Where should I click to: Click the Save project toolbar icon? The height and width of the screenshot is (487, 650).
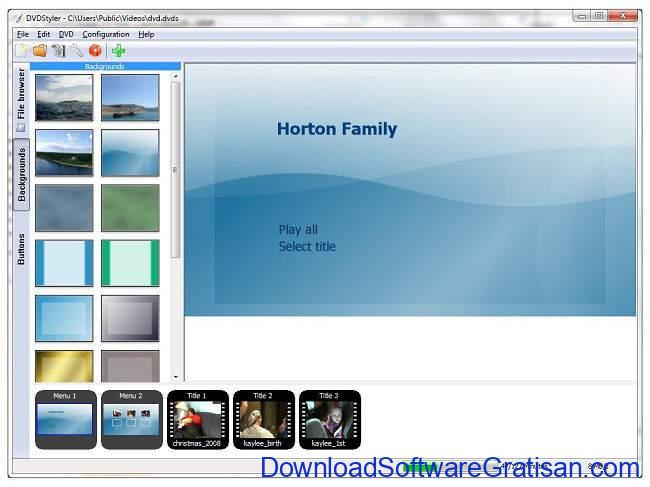[58, 51]
